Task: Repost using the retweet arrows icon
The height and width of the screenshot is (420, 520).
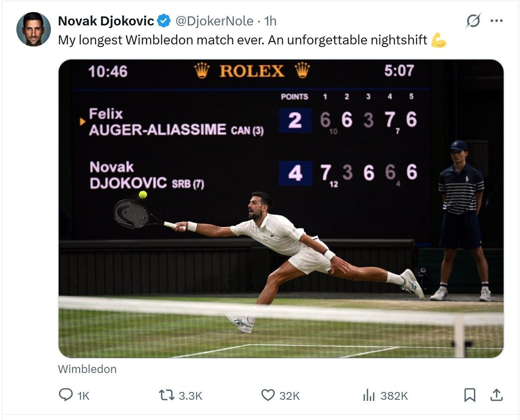Action: 166,395
